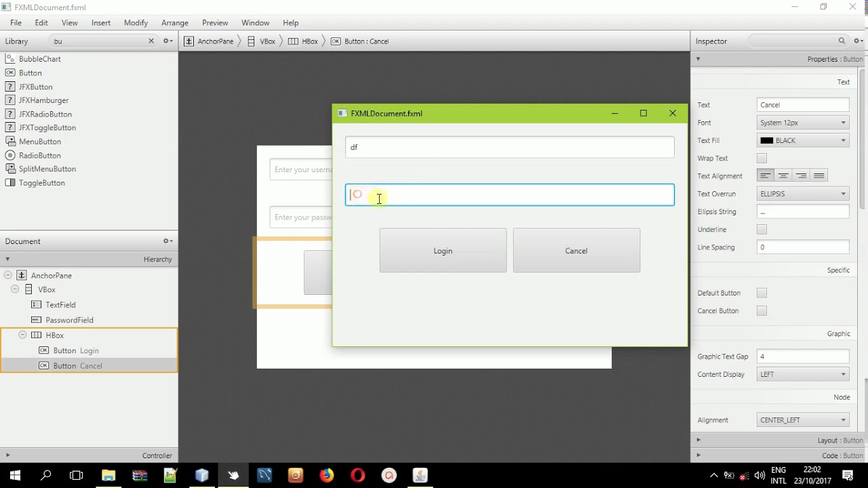Collapse the VBox tree node
868x488 pixels.
click(15, 289)
